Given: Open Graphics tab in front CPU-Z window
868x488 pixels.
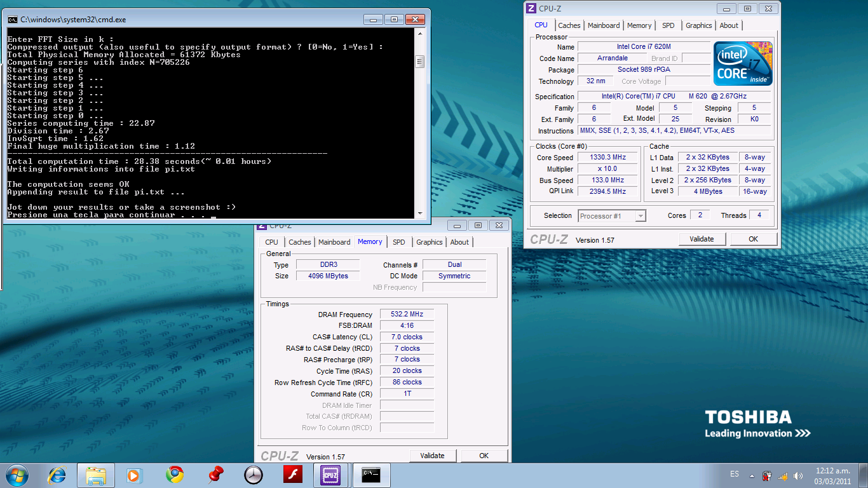Looking at the screenshot, I should click(x=699, y=25).
